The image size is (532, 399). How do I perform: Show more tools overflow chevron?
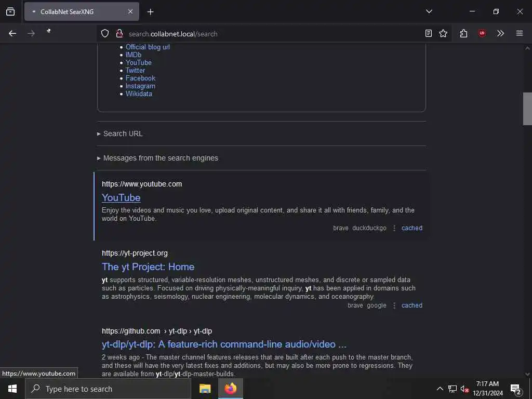(500, 33)
